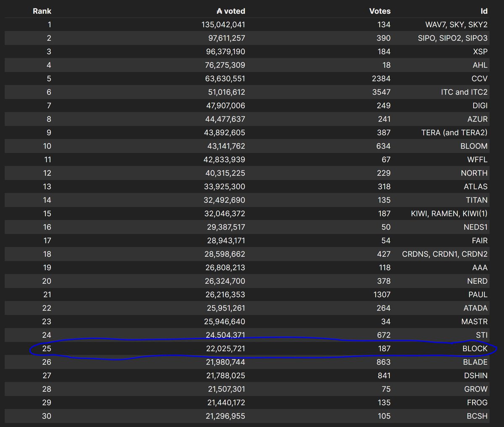This screenshot has width=504, height=427.
Task: Select the XSP id cell
Action: [x=480, y=52]
